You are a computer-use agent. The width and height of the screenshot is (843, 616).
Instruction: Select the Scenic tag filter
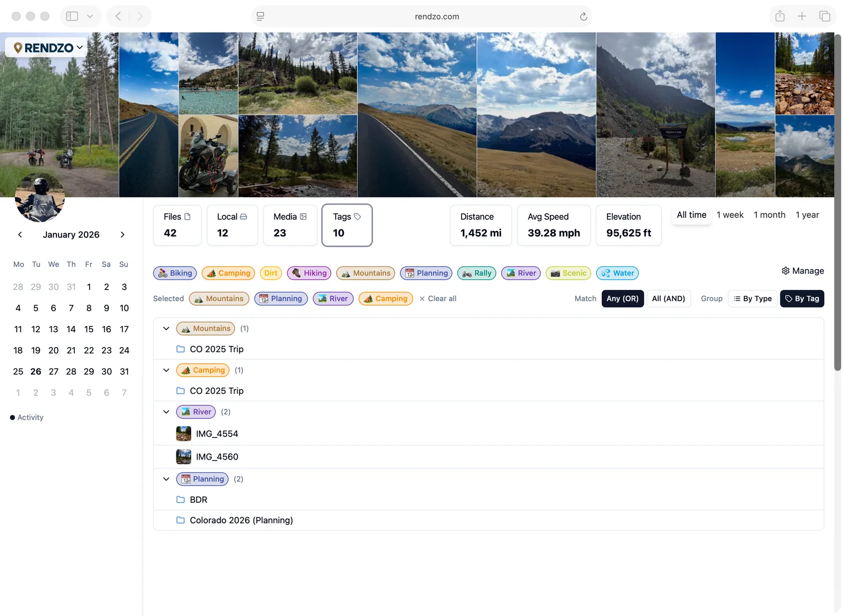pos(568,273)
